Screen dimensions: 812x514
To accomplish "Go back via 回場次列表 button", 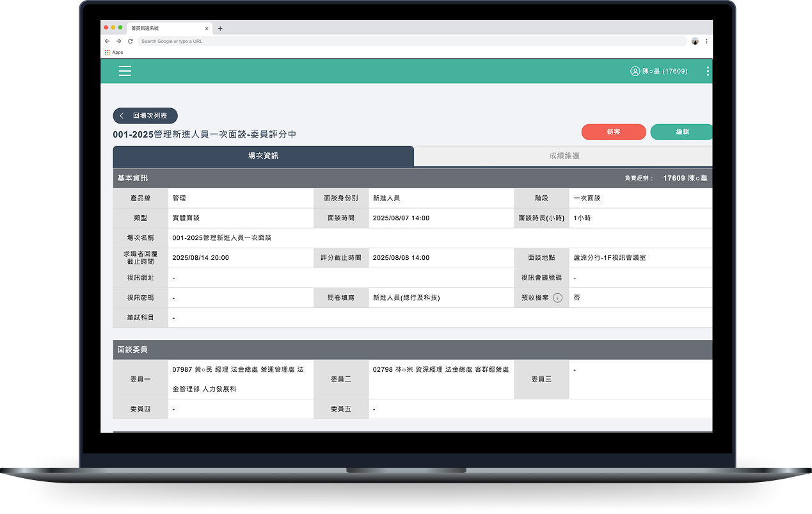I will pos(145,116).
